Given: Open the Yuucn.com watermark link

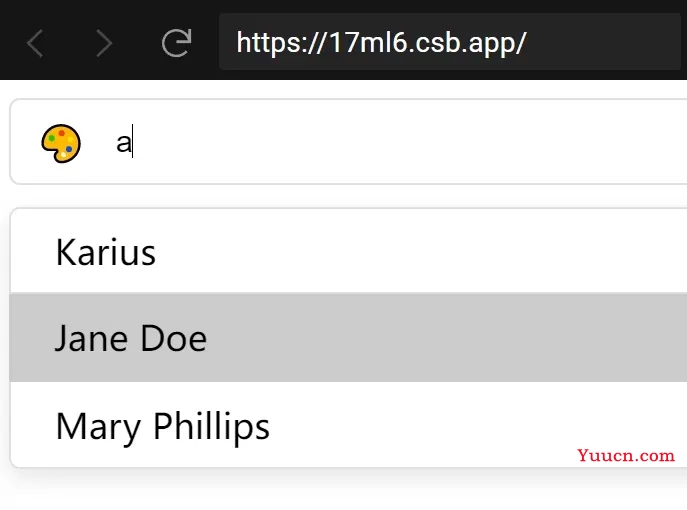Looking at the screenshot, I should pyautogui.click(x=626, y=455).
